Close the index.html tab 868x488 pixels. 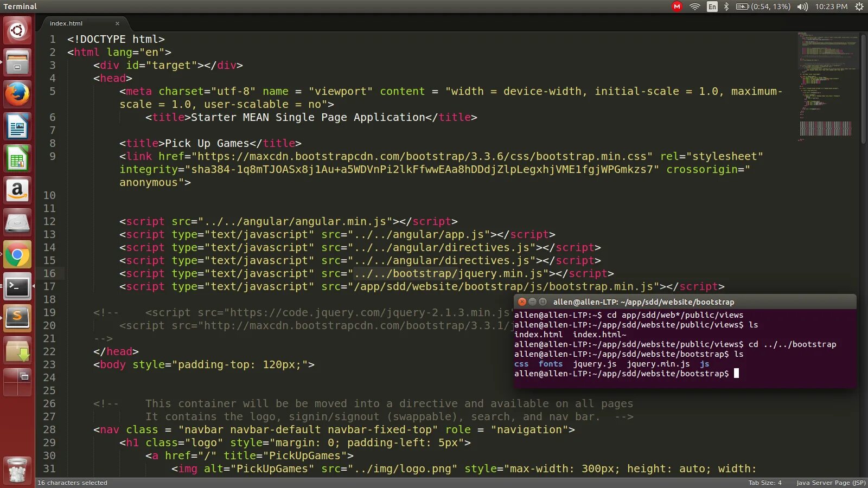[x=117, y=23]
